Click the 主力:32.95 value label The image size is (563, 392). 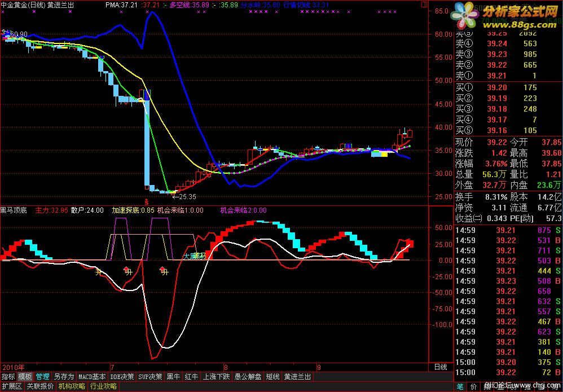click(51, 210)
